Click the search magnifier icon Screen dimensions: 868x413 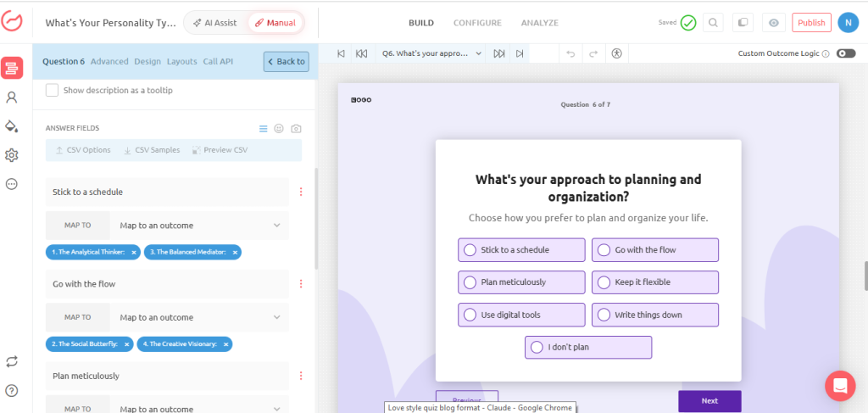pos(713,23)
